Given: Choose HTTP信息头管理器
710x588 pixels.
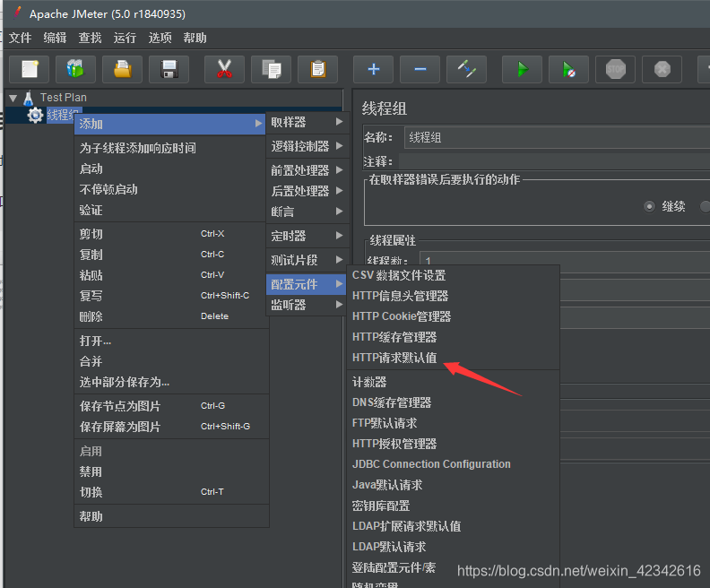Looking at the screenshot, I should click(x=454, y=296).
